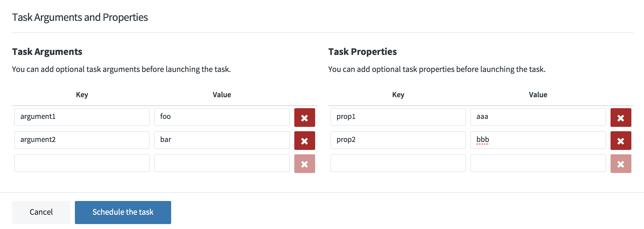
Task: Schedule the task
Action: tap(123, 212)
